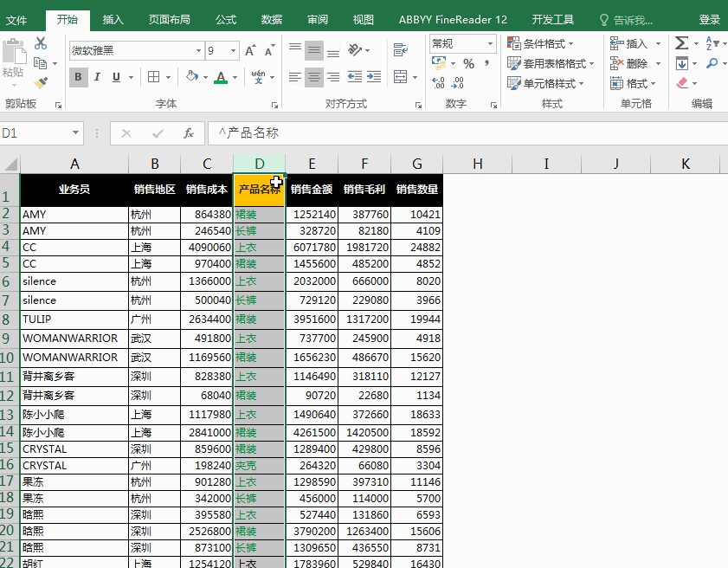Expand the Name Box dropdown arrow
728x568 pixels.
[75, 132]
